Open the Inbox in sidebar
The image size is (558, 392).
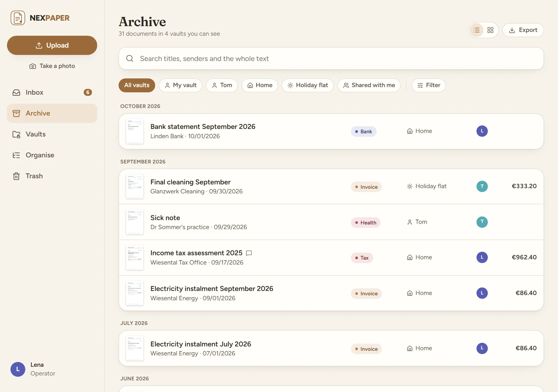click(x=52, y=92)
